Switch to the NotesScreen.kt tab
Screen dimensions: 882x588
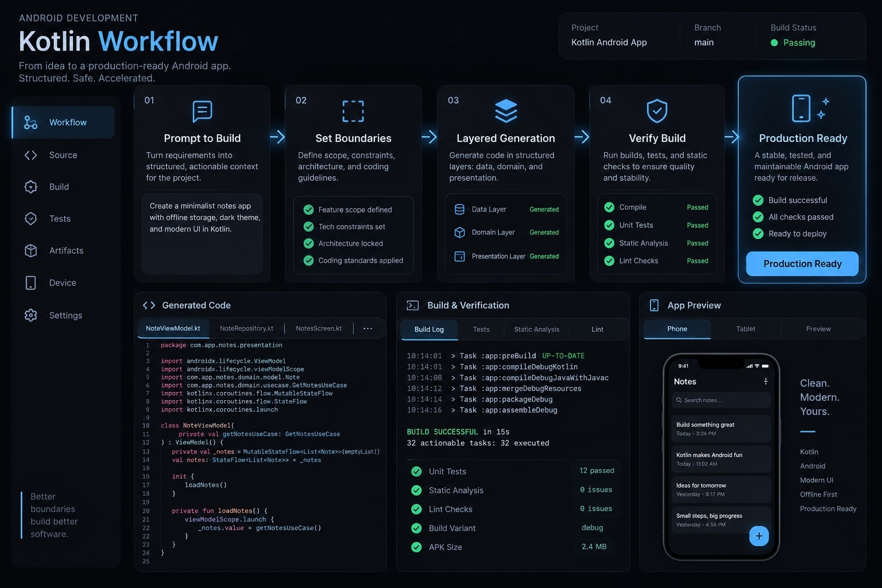[x=319, y=328]
